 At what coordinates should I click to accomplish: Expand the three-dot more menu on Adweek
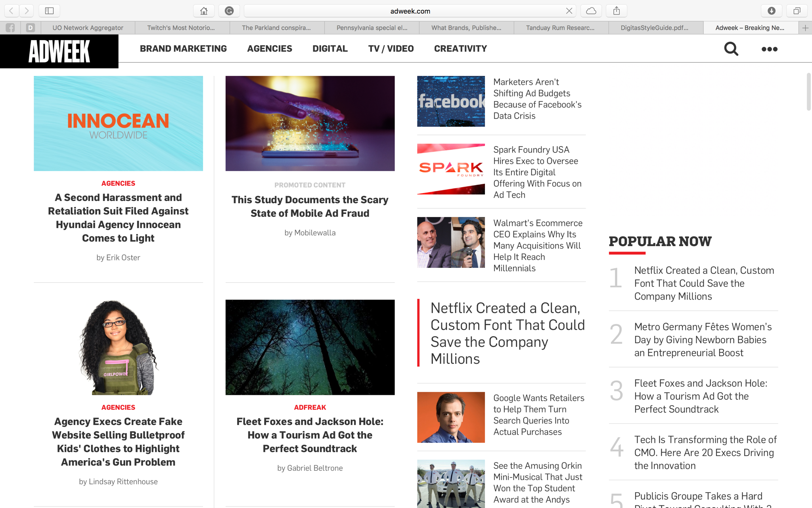tap(769, 49)
